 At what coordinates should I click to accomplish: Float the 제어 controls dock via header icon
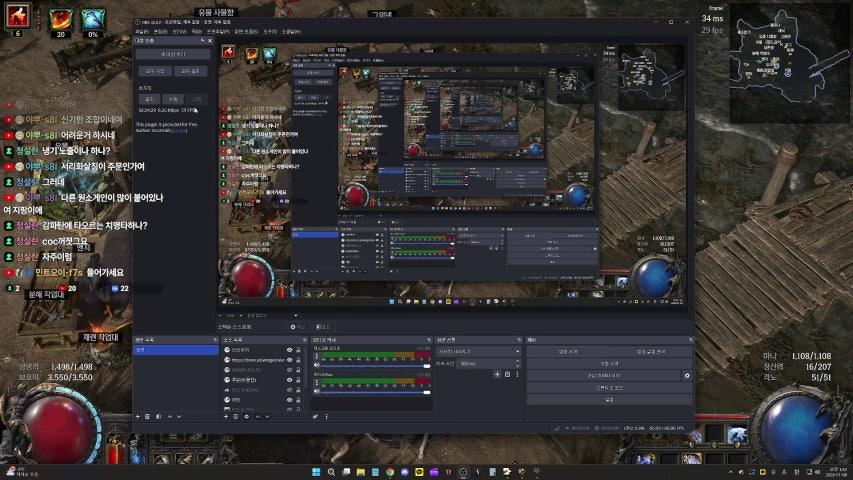[x=690, y=340]
